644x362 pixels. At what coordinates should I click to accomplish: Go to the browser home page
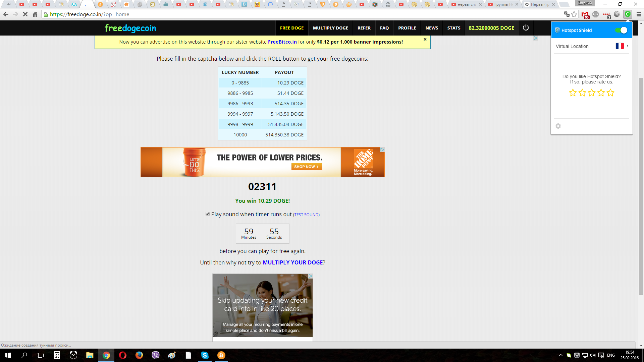click(x=35, y=14)
